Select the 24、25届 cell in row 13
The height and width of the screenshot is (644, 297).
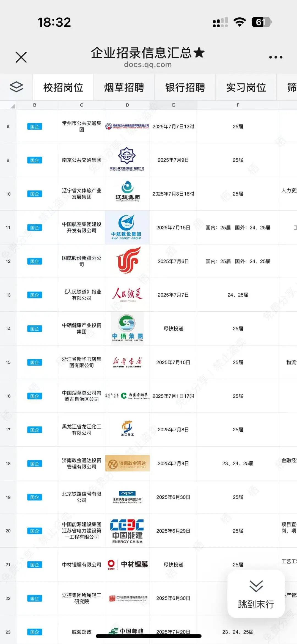(x=238, y=295)
